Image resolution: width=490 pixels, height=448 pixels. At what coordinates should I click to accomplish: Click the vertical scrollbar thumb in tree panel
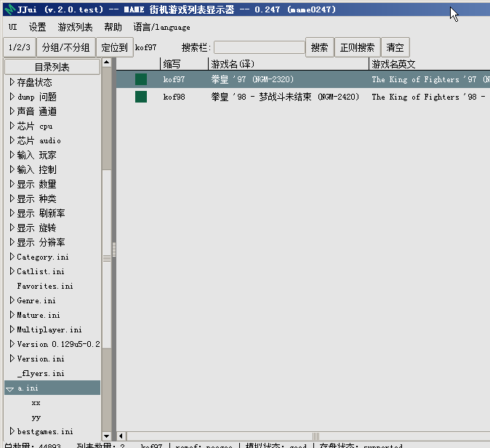click(x=107, y=258)
